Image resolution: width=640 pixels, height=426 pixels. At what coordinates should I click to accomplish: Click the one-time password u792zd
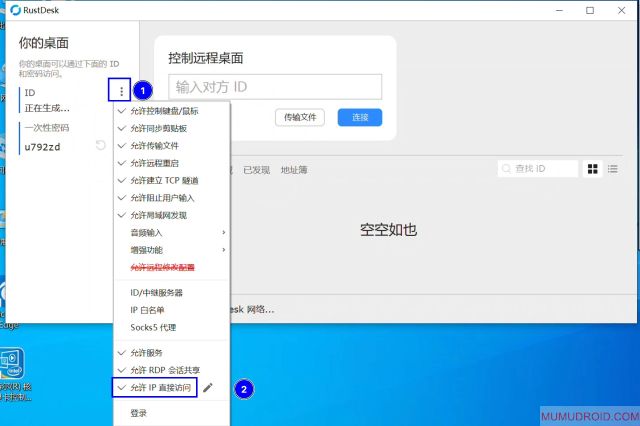click(42, 147)
